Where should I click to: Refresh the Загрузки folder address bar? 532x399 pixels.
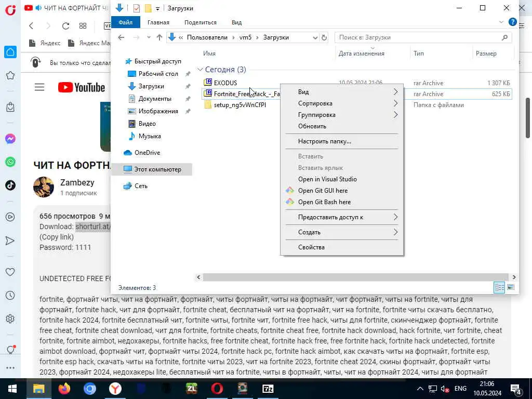click(324, 37)
